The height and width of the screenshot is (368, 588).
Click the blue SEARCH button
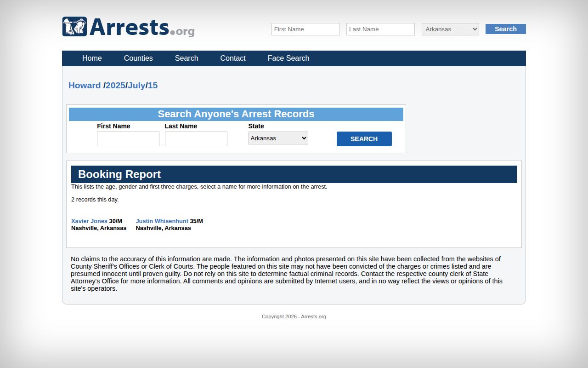coord(364,139)
